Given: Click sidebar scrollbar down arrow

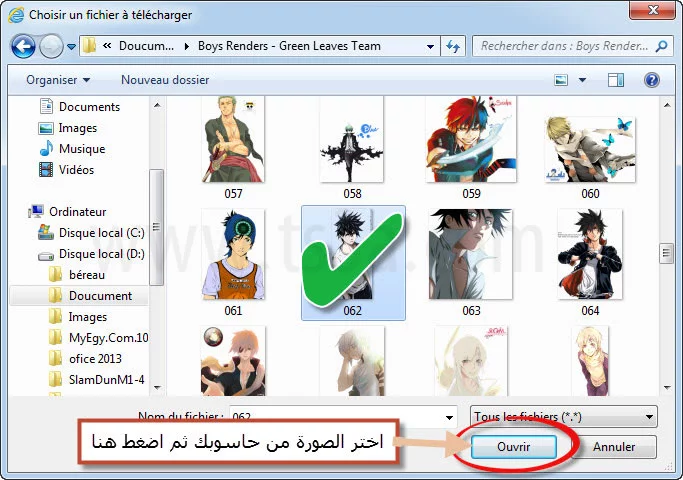Looking at the screenshot, I should (x=157, y=387).
